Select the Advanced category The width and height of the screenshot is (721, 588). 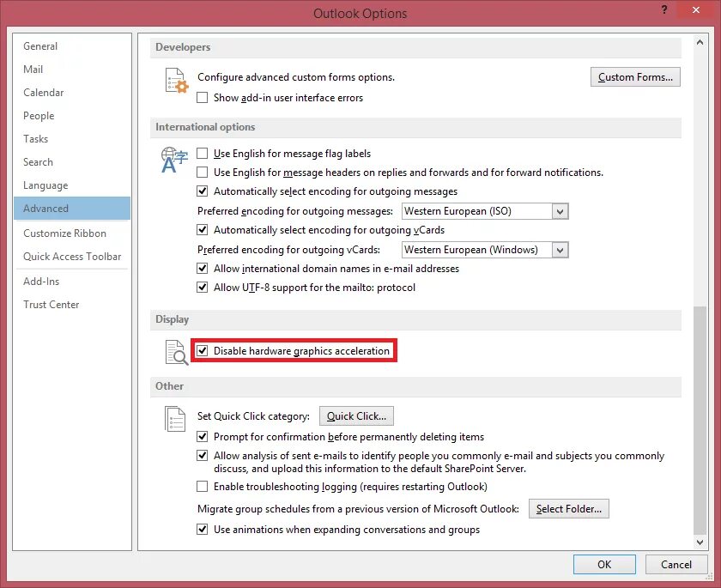[72, 209]
